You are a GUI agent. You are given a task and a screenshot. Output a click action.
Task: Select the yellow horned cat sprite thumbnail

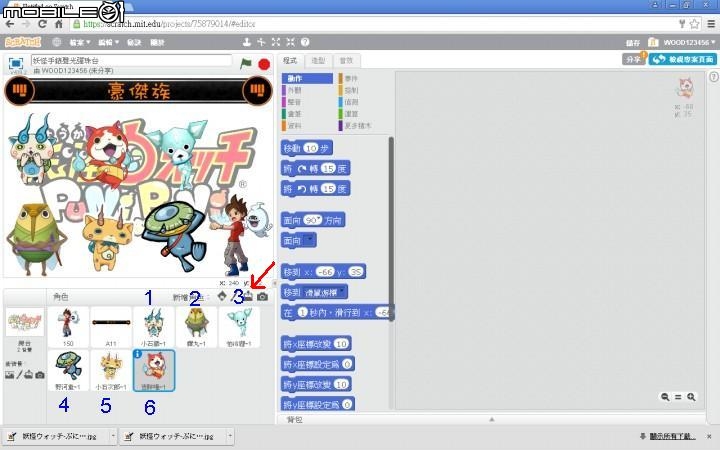point(111,370)
